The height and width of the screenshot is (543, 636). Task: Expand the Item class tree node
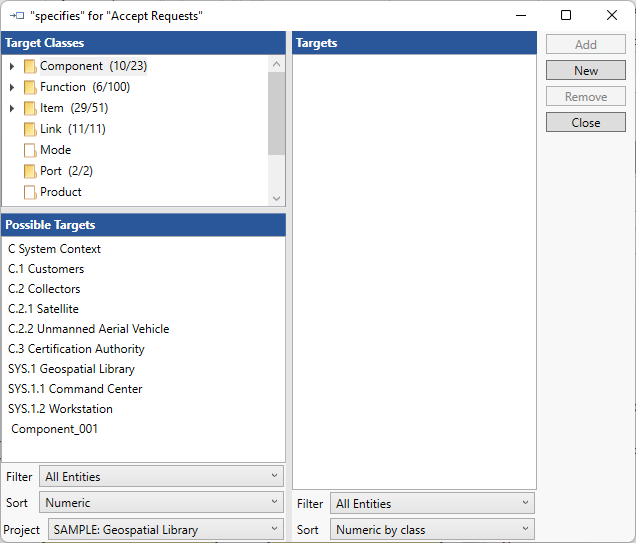12,108
